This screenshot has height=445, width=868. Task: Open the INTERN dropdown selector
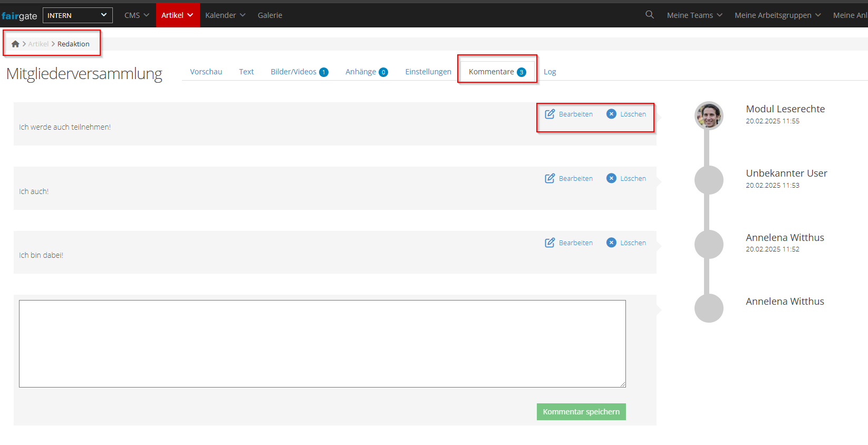(x=78, y=15)
